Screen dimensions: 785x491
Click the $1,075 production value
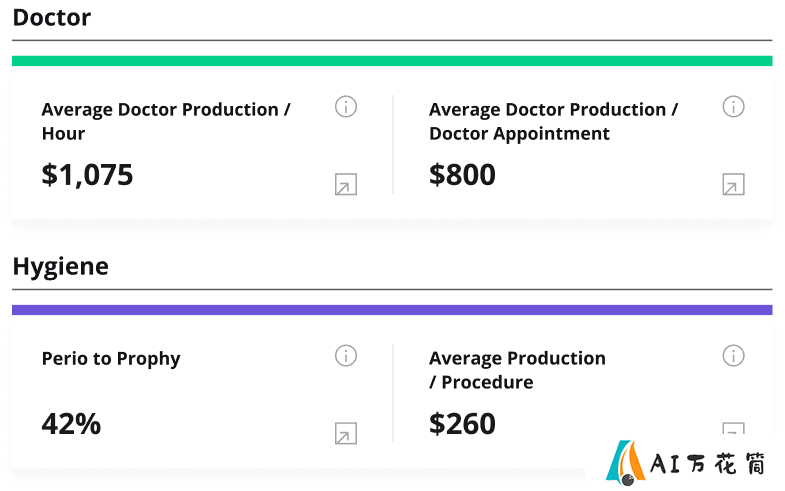click(x=87, y=175)
